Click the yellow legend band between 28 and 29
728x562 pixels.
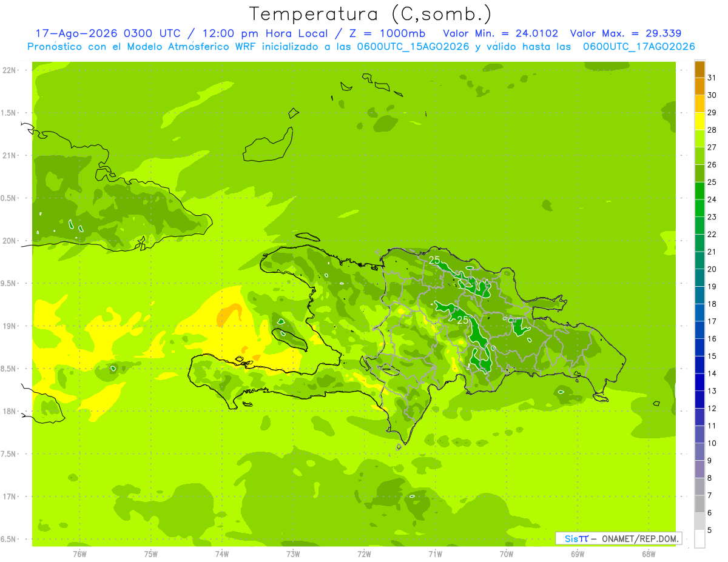[x=699, y=121]
